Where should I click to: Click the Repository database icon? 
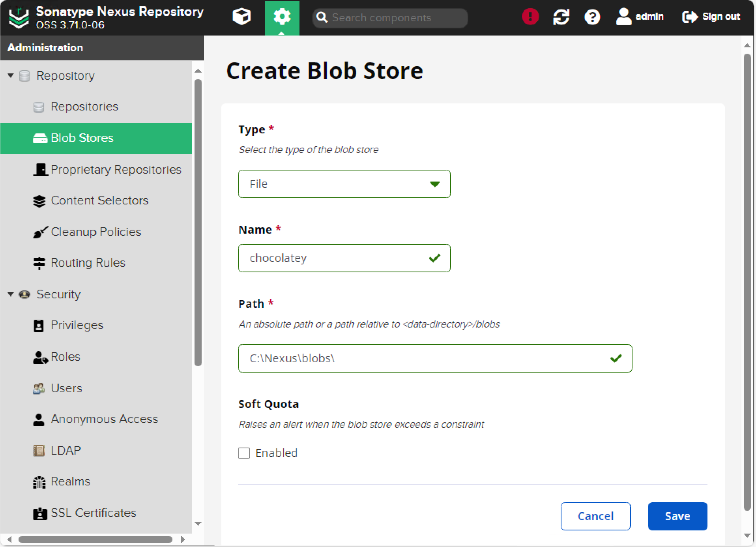24,76
